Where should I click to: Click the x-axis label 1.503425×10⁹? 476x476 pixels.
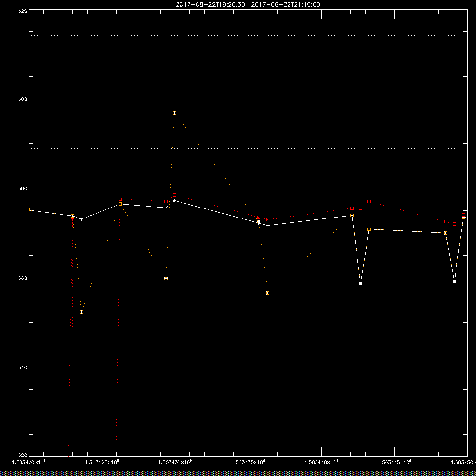(x=102, y=462)
